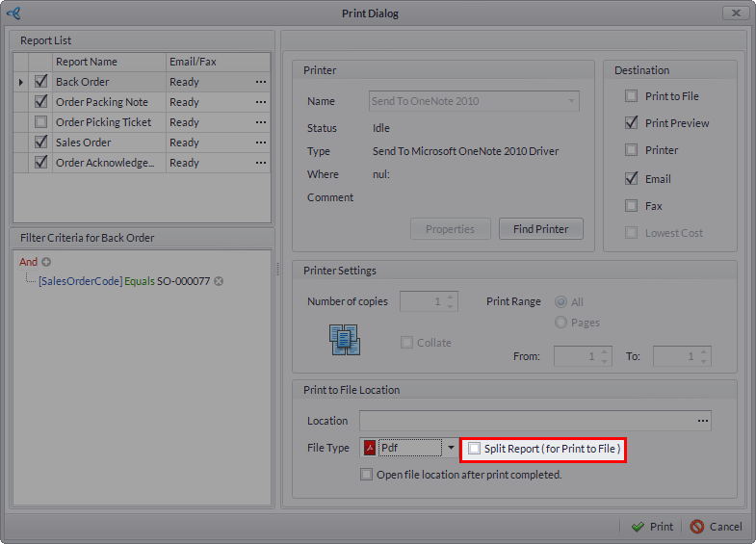Select the Sales Order report name
756x544 pixels.
84,142
